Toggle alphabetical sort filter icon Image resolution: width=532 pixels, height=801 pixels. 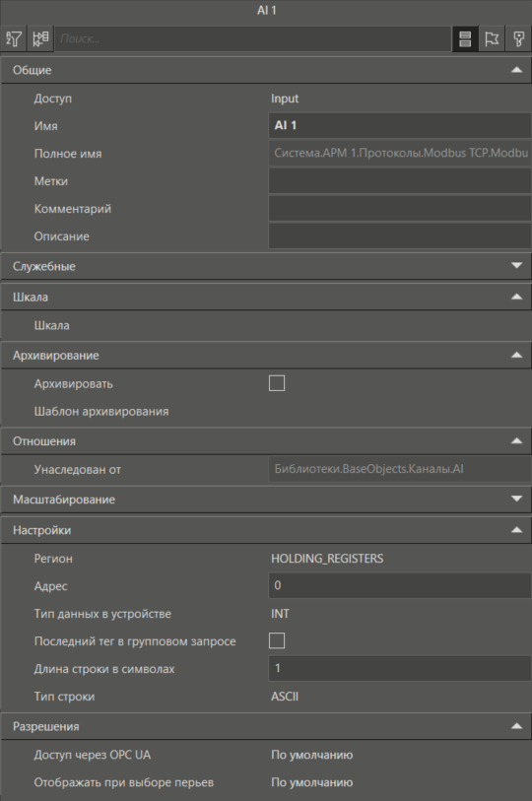[x=13, y=38]
